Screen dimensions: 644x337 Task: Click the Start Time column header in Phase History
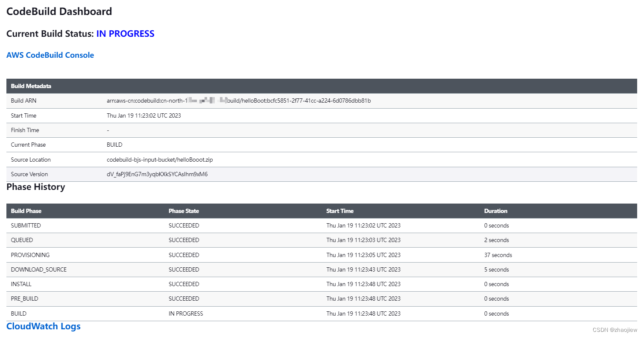pos(340,211)
